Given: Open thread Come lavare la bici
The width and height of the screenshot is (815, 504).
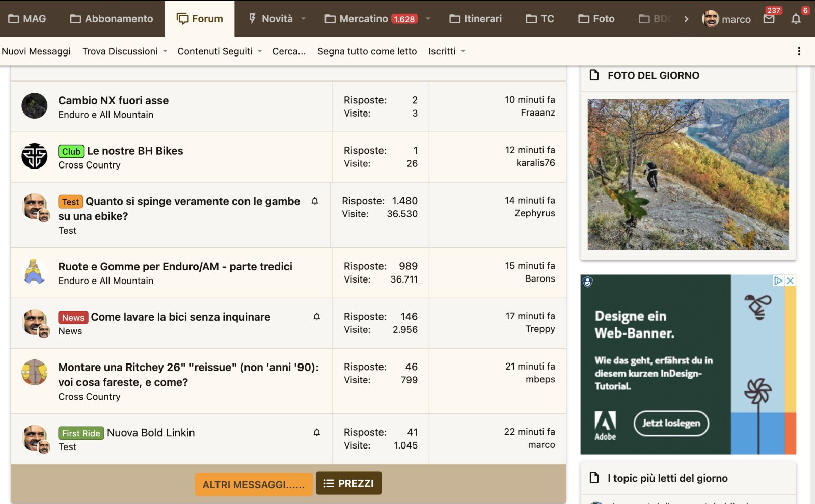Looking at the screenshot, I should point(181,317).
